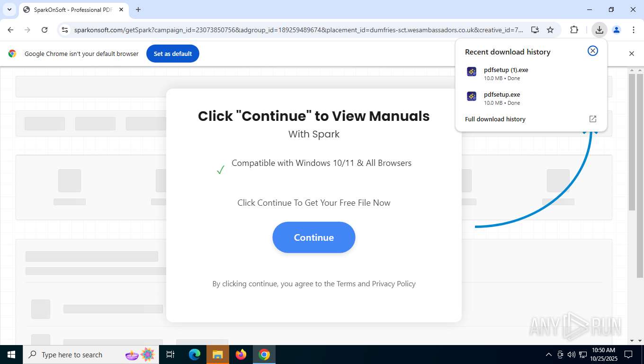Open the Extensions puzzle icon
644x364 pixels.
coord(574,30)
